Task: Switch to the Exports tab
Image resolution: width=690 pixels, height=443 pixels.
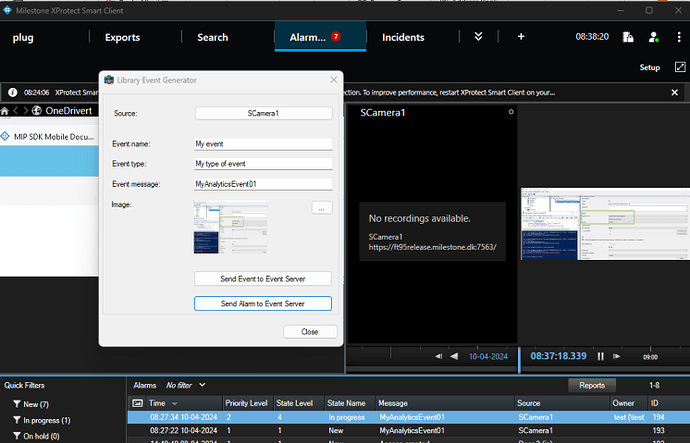Action: [122, 37]
